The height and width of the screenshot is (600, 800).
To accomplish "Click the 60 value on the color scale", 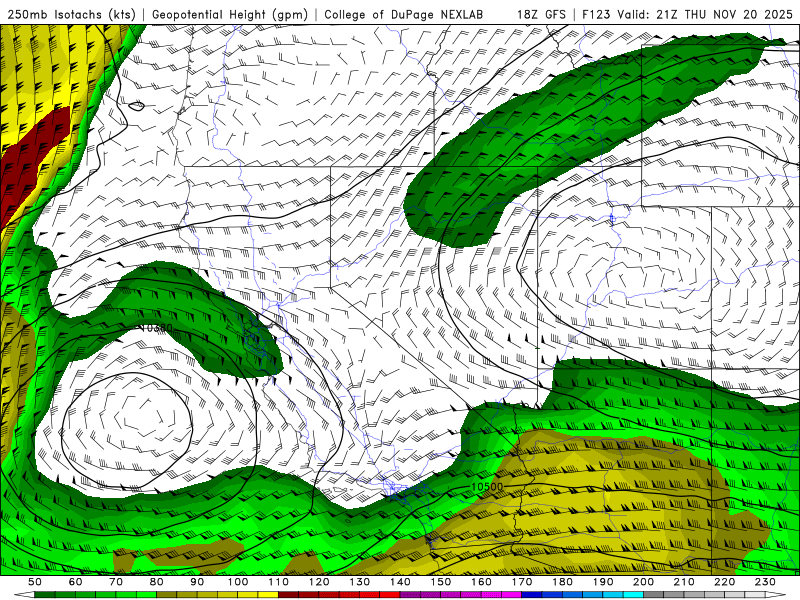I will (x=76, y=582).
